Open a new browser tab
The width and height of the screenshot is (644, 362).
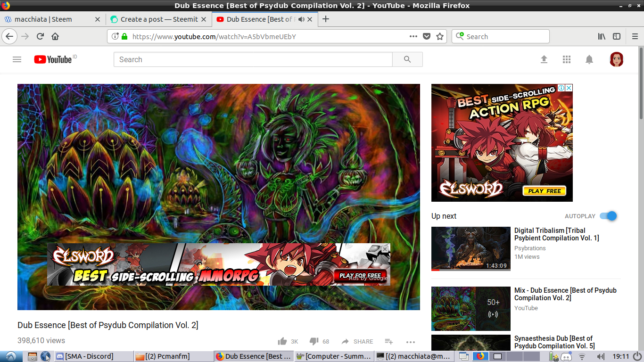[325, 19]
